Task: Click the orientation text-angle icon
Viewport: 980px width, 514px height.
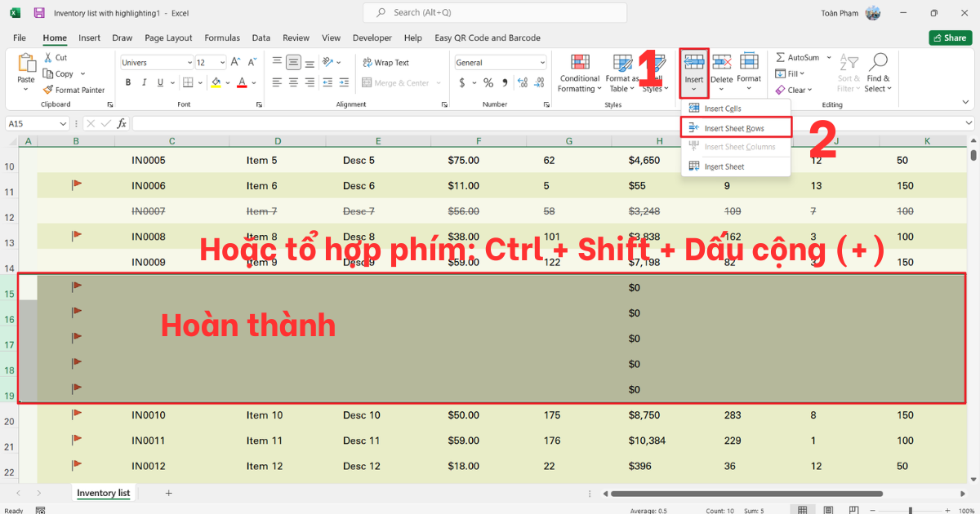Action: point(328,62)
